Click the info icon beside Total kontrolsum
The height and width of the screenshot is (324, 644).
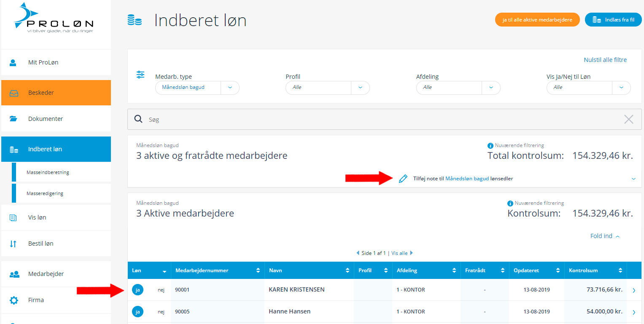(x=490, y=146)
